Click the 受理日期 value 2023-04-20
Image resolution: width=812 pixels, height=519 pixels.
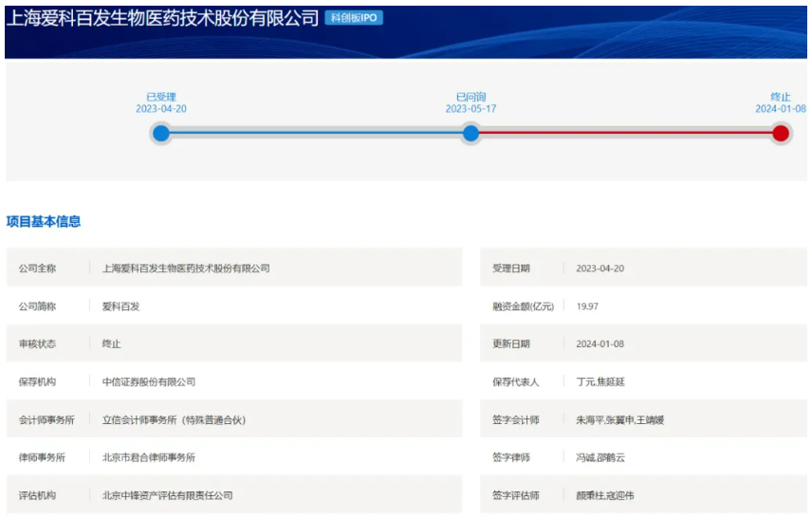pos(600,269)
